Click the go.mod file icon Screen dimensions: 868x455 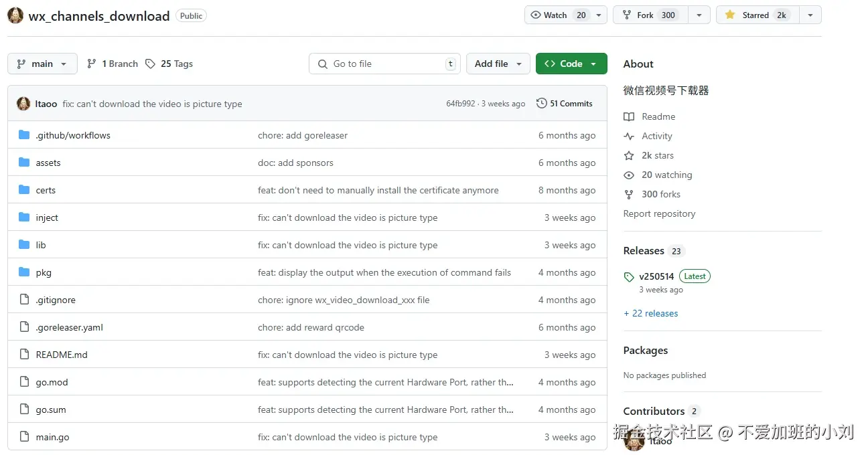(x=24, y=382)
